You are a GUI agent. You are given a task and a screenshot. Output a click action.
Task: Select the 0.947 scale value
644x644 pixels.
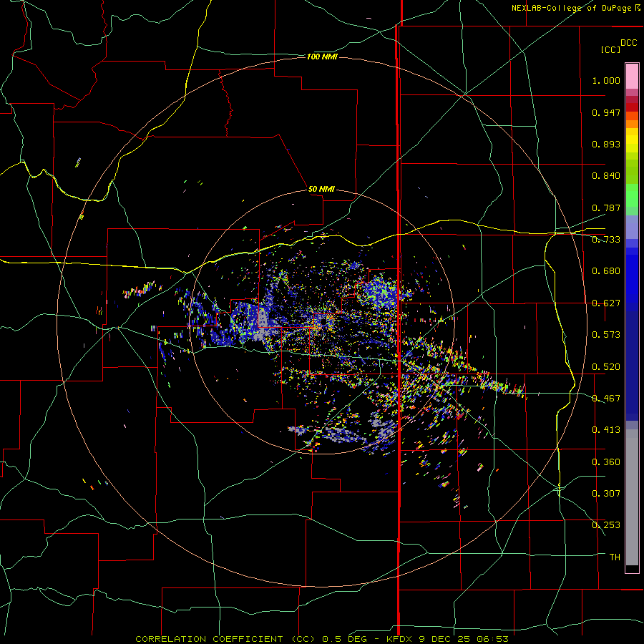point(606,112)
